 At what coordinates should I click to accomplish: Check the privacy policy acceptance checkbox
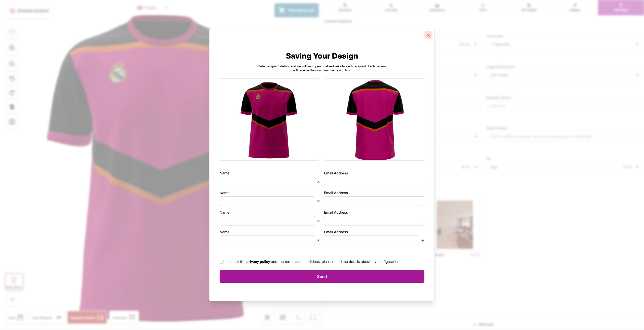tap(222, 262)
